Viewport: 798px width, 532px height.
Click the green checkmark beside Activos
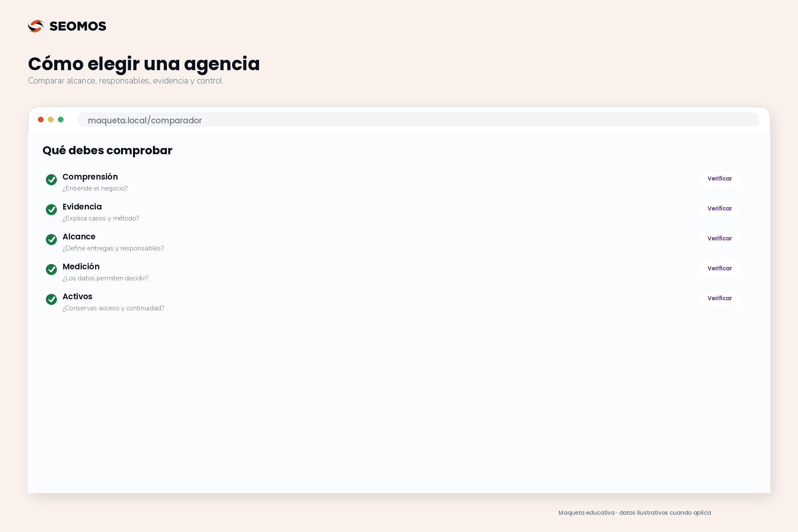51,299
